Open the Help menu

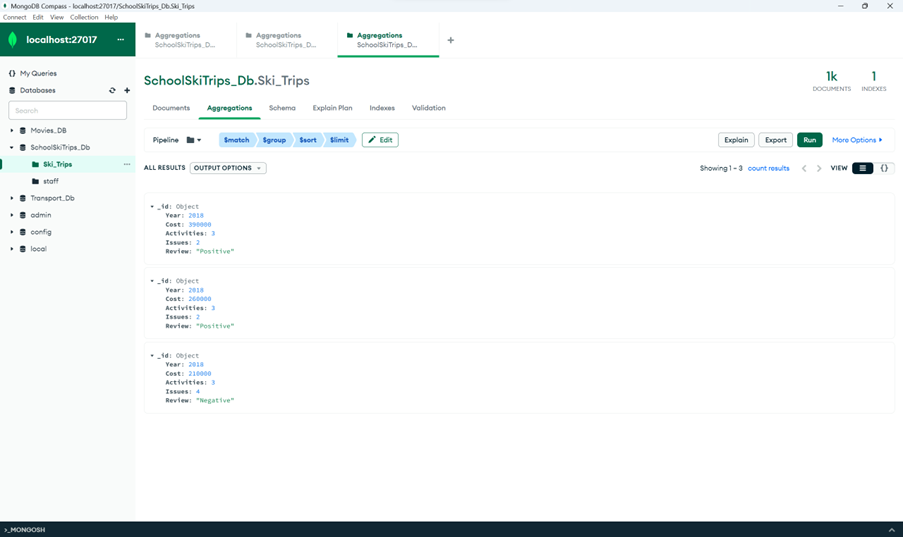pos(111,17)
